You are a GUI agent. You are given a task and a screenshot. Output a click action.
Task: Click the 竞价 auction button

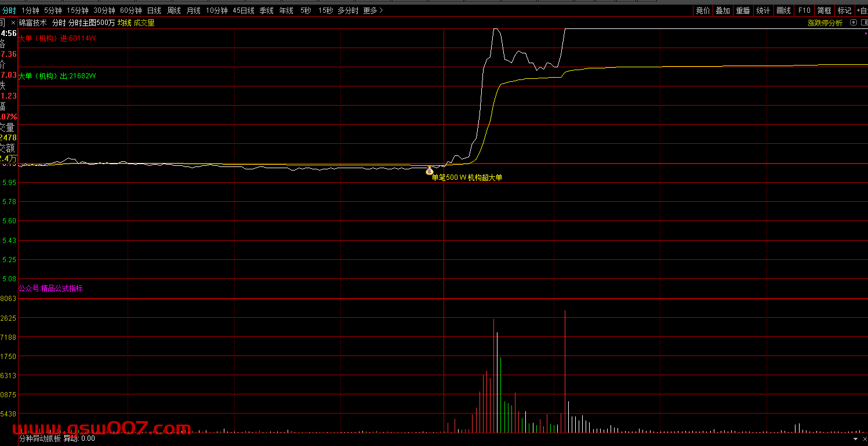[703, 10]
